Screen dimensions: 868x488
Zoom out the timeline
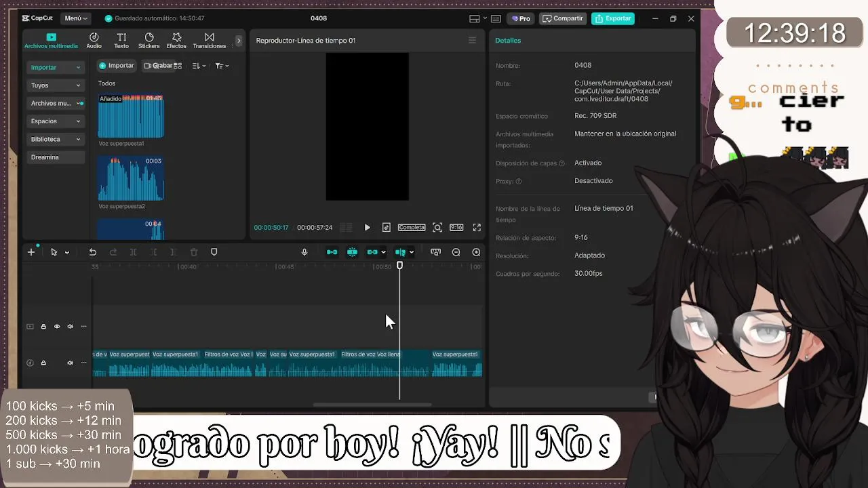click(x=456, y=252)
